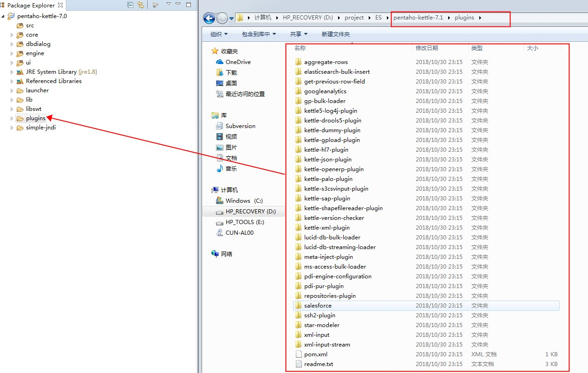Open the 包含到库中 menu
The image size is (588, 373).
click(x=259, y=34)
